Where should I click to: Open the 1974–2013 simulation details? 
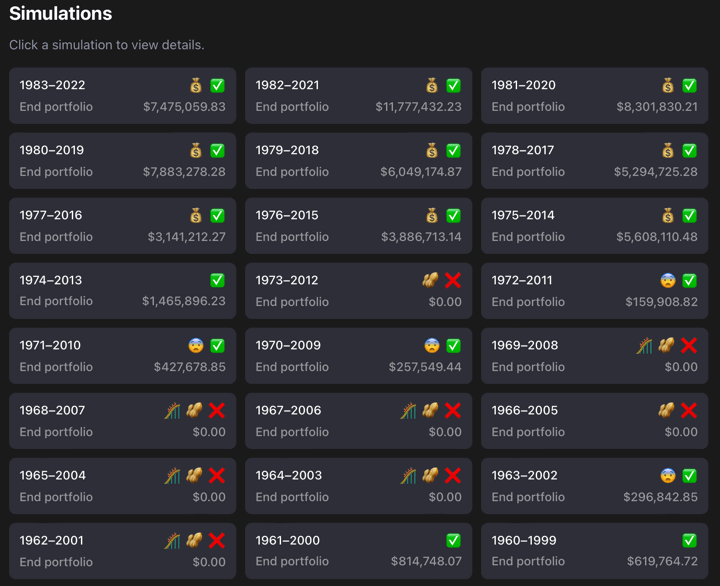[x=122, y=291]
